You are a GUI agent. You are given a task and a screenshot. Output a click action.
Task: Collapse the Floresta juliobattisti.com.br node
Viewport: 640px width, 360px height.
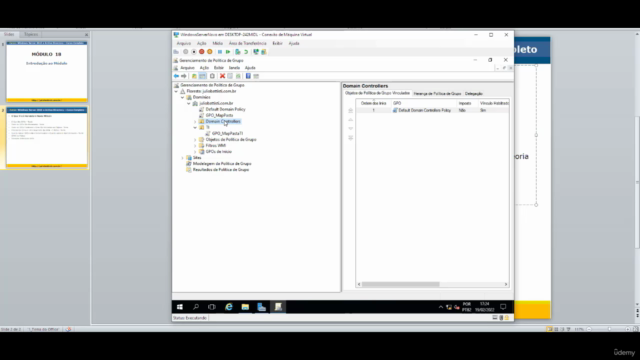tap(176, 91)
